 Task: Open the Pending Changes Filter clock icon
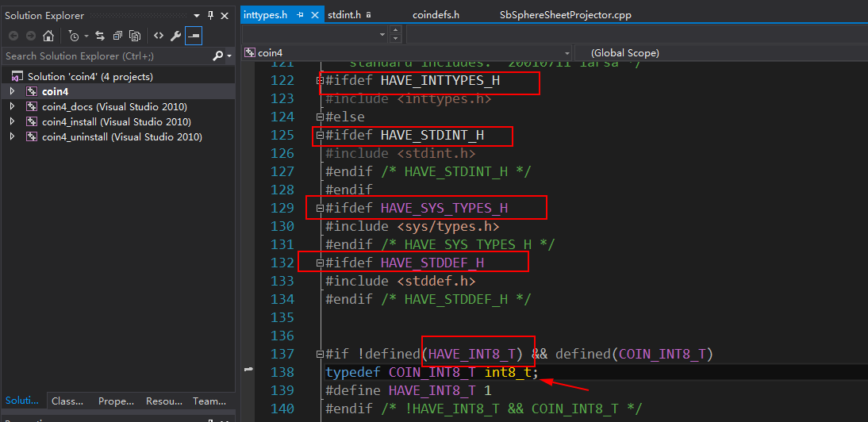click(x=74, y=36)
